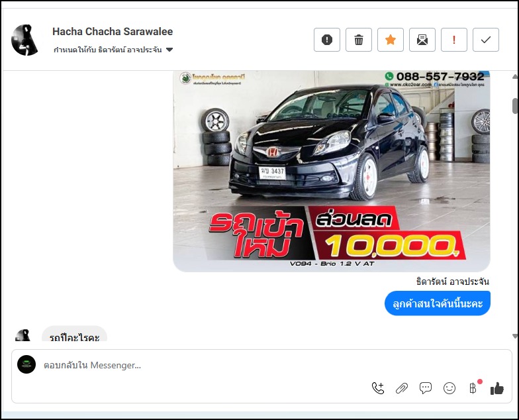Send a thumbs-up like
Screen dimensions: 519x420
click(496, 388)
